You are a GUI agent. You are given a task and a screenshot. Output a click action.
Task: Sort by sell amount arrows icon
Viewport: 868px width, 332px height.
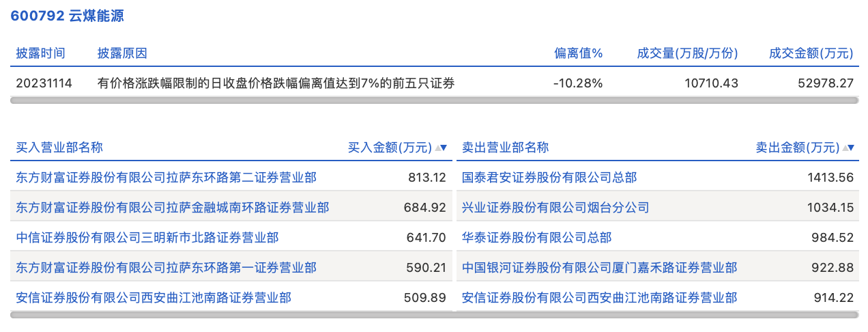(x=848, y=148)
